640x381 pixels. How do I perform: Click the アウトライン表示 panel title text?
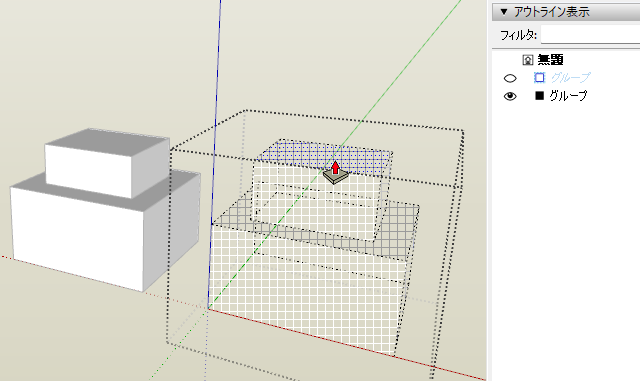tap(551, 11)
